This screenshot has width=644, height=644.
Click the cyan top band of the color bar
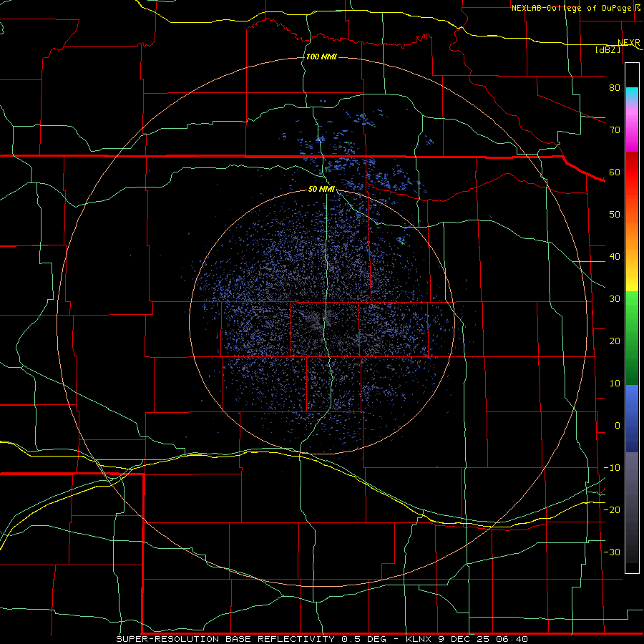[x=632, y=94]
